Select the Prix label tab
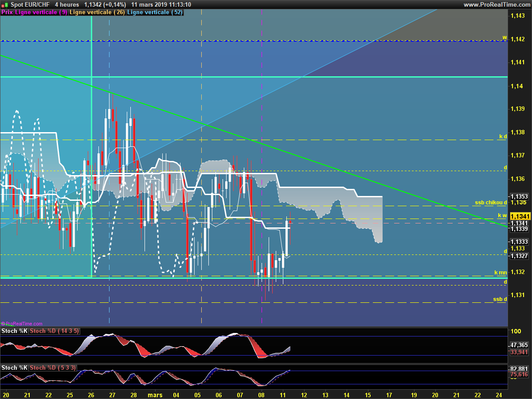This screenshot has width=532, height=399. (x=7, y=12)
